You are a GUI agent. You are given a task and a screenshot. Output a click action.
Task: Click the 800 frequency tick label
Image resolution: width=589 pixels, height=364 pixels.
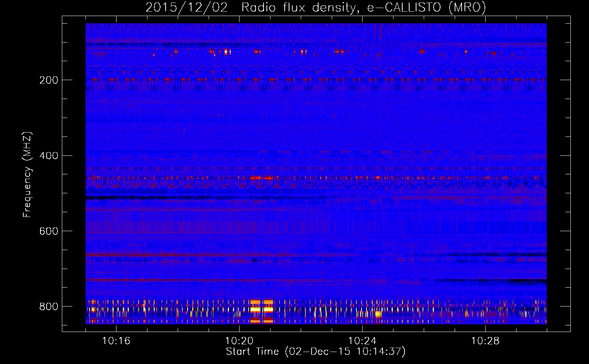click(x=48, y=306)
